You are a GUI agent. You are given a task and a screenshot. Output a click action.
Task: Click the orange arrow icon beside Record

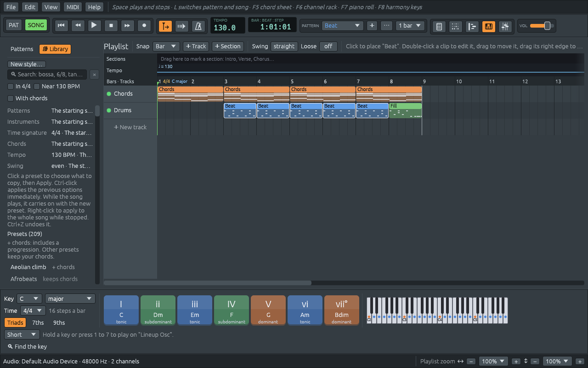165,26
